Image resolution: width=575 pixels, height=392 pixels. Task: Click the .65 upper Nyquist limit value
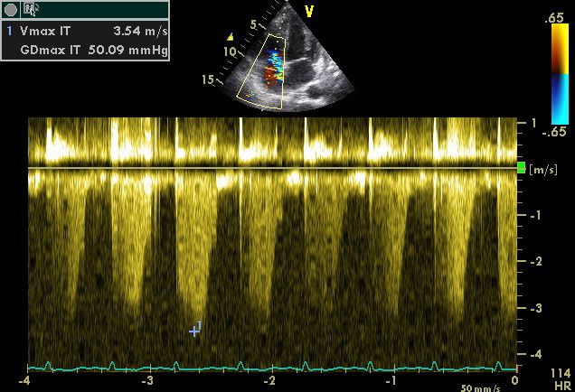[x=555, y=17]
